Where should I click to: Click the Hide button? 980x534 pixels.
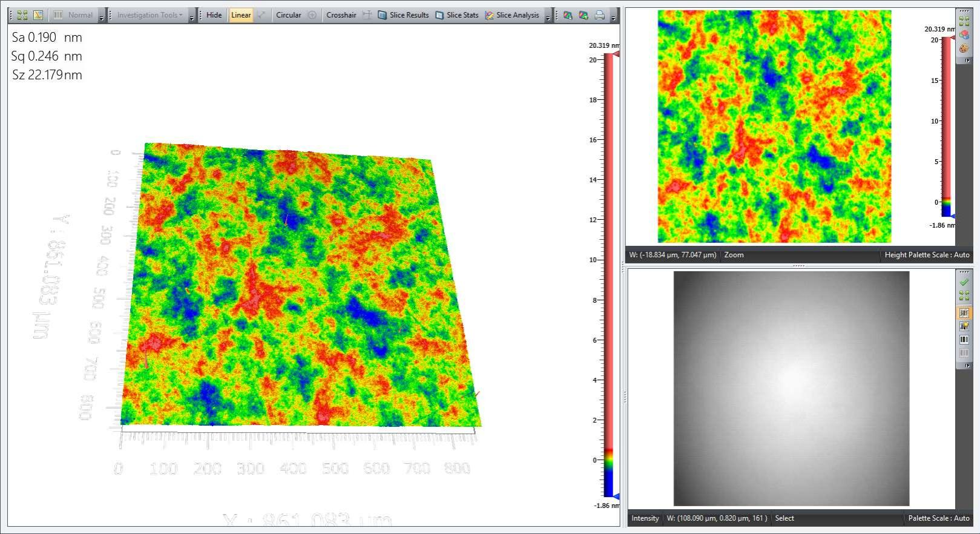pyautogui.click(x=214, y=15)
